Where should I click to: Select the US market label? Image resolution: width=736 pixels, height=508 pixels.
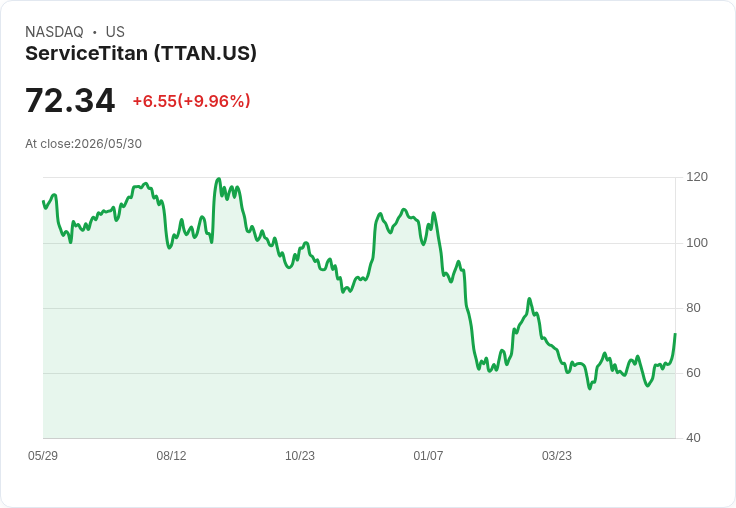pos(115,32)
